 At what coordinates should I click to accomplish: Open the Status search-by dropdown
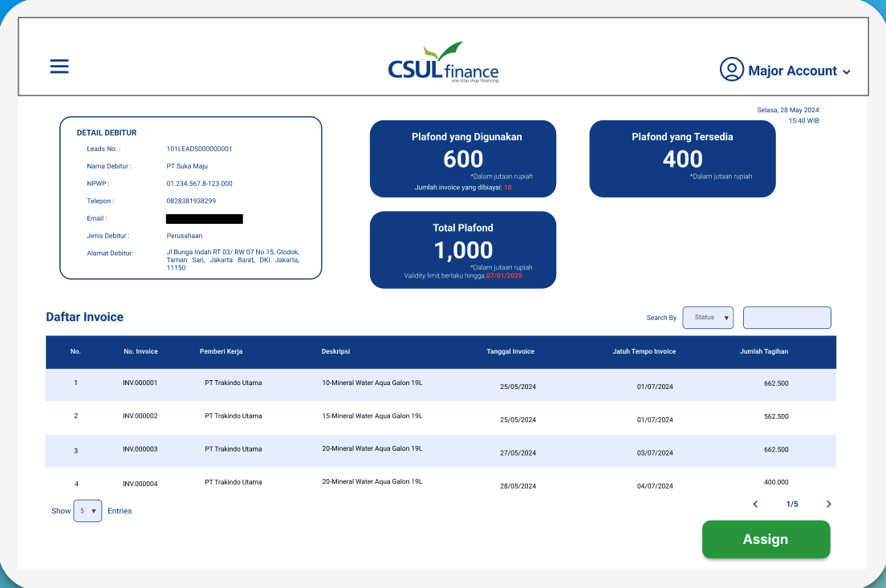pyautogui.click(x=708, y=318)
